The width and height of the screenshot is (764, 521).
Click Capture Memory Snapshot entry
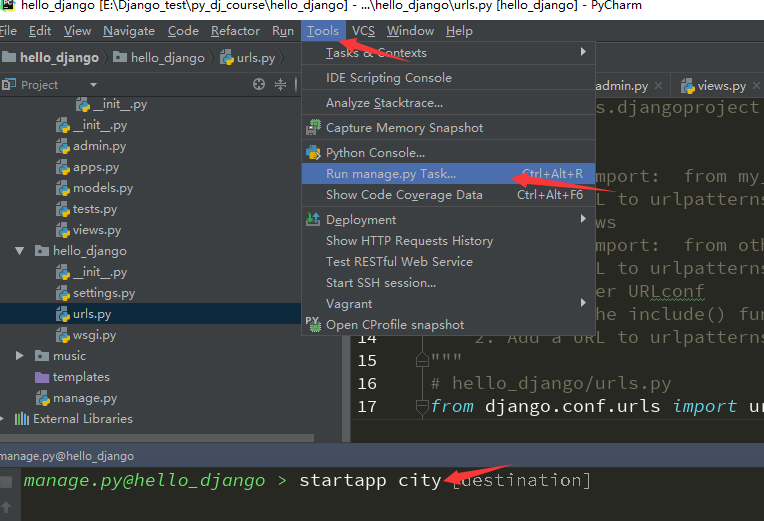[x=448, y=128]
